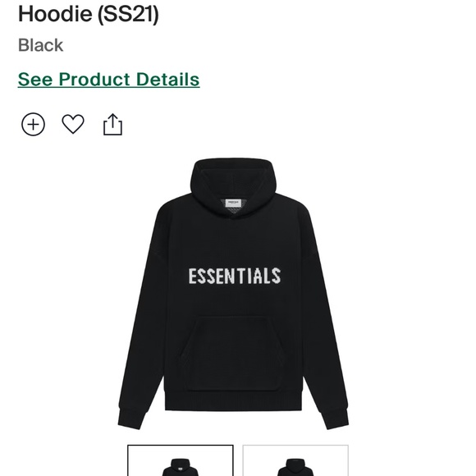Viewport: 476px width, 476px height.
Task: Select the first hoodie thumbnail
Action: (x=181, y=460)
